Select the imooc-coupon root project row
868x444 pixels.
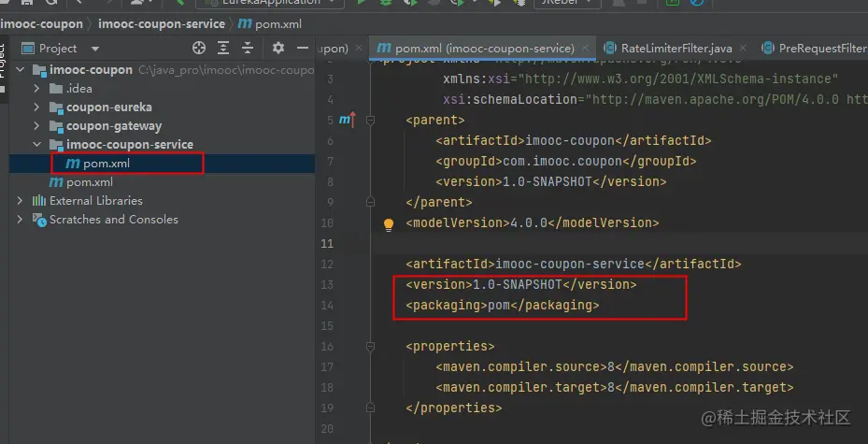pos(162,70)
